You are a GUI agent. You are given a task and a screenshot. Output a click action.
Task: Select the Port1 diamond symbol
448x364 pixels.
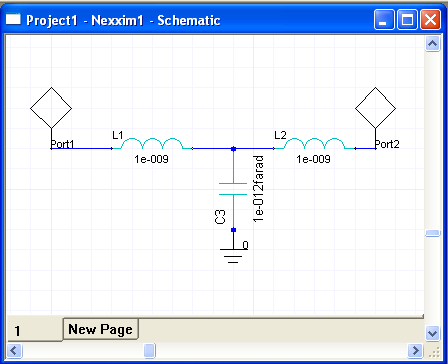pyautogui.click(x=51, y=108)
